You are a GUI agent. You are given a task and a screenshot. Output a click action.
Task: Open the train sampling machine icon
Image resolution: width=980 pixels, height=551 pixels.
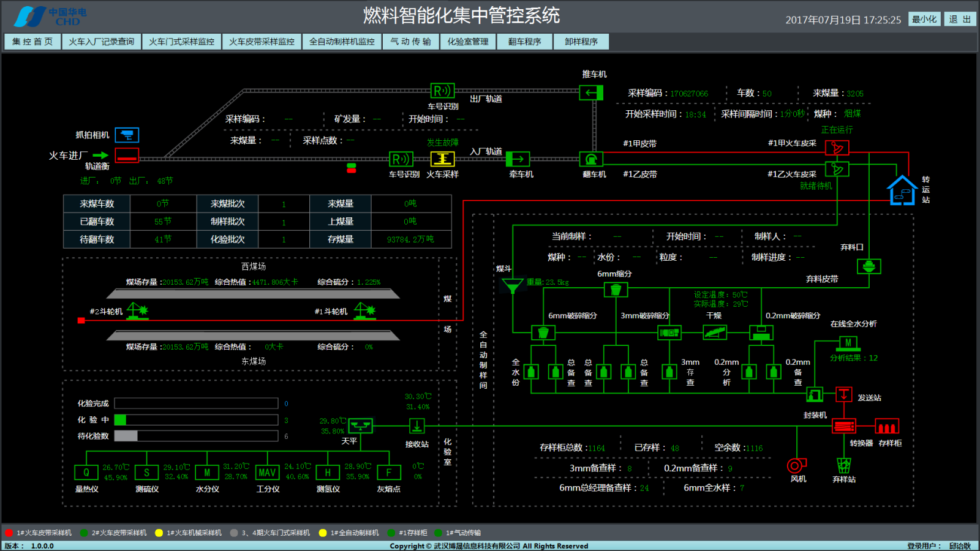click(442, 159)
